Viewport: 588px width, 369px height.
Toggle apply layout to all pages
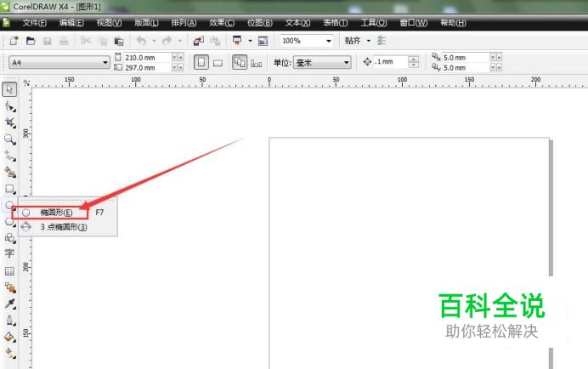[240, 62]
